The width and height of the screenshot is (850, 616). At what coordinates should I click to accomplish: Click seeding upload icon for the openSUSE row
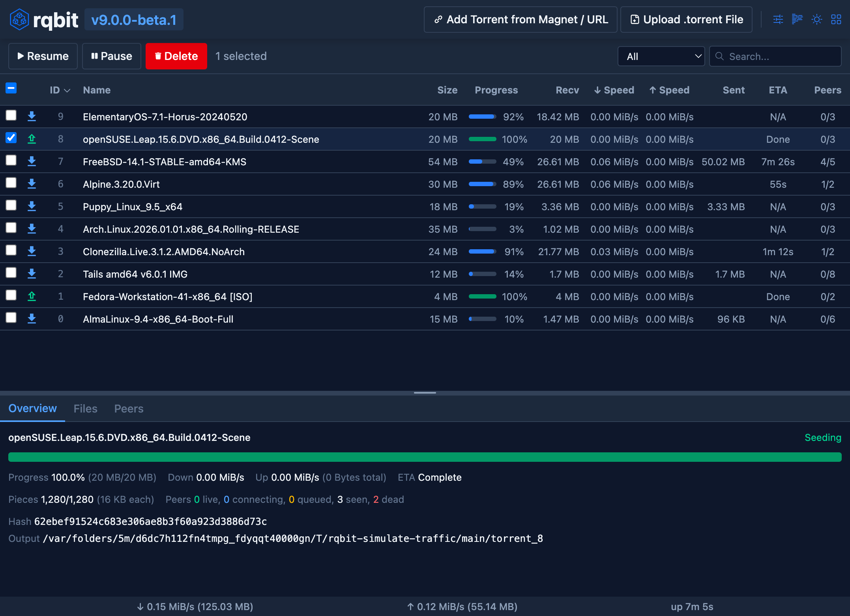[x=32, y=139]
